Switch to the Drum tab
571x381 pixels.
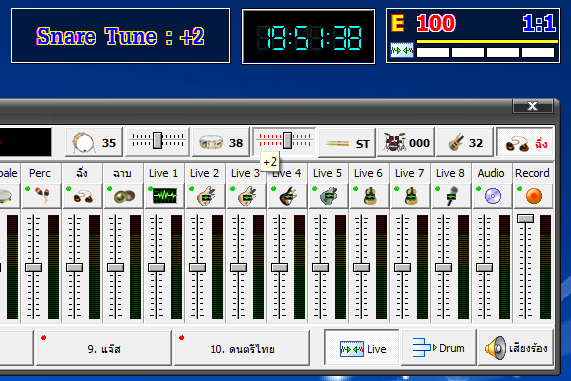click(439, 348)
